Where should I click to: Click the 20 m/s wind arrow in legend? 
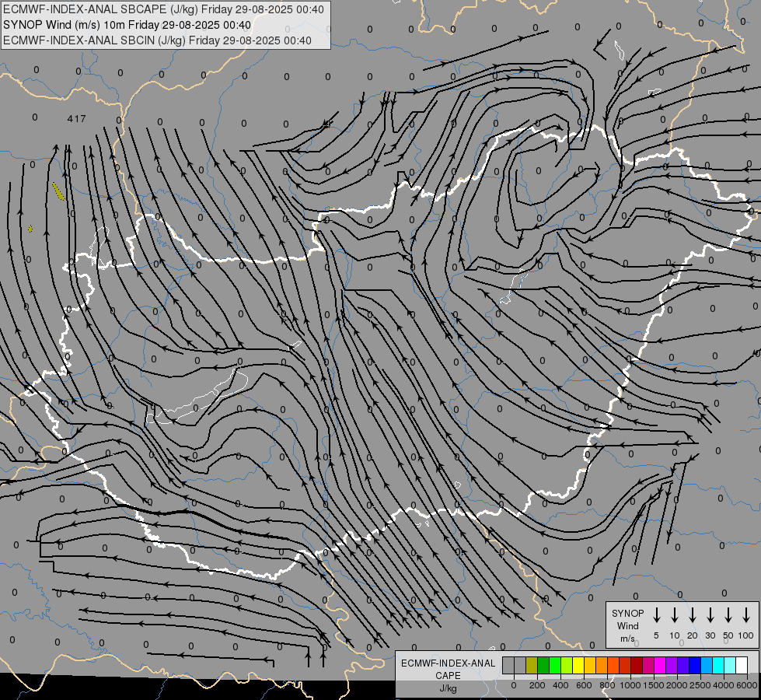point(693,614)
